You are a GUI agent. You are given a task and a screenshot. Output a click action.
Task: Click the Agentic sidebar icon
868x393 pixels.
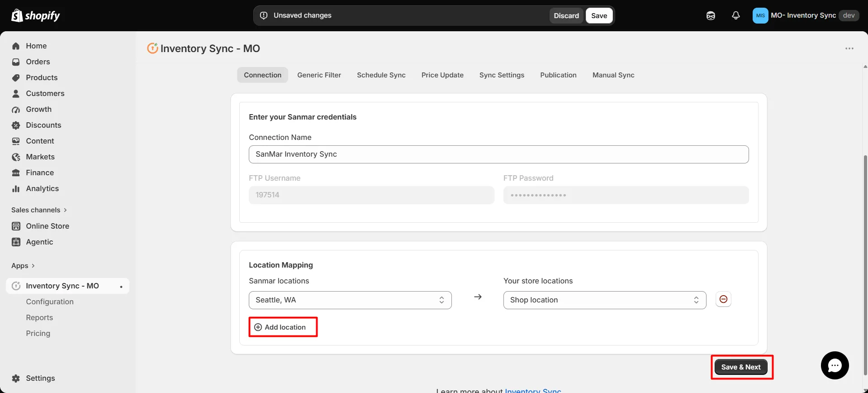pos(16,242)
